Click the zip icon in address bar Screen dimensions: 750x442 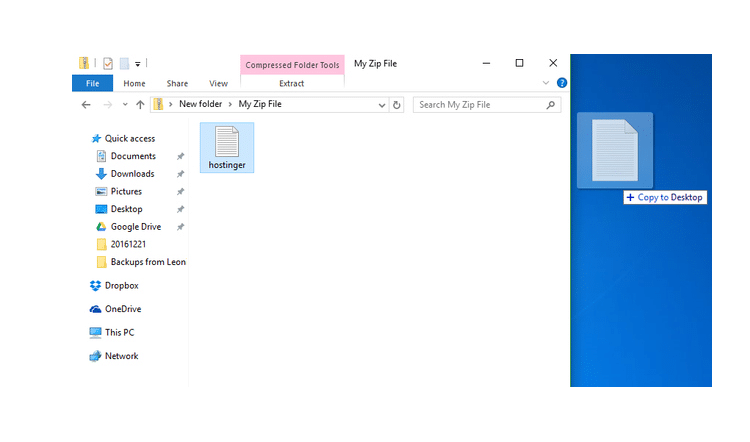158,104
